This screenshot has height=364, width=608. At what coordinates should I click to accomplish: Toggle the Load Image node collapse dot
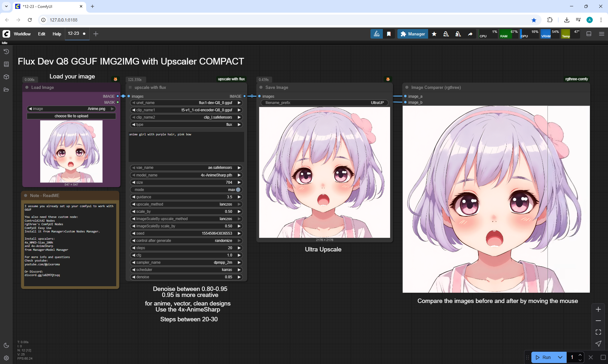click(x=27, y=87)
